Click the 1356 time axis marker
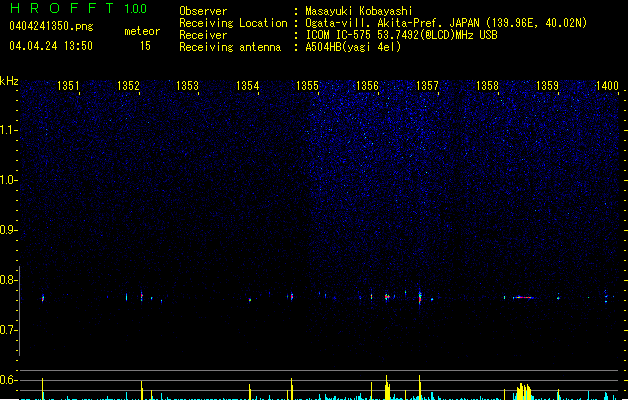Screen dimensions: 629x400 click(367, 86)
